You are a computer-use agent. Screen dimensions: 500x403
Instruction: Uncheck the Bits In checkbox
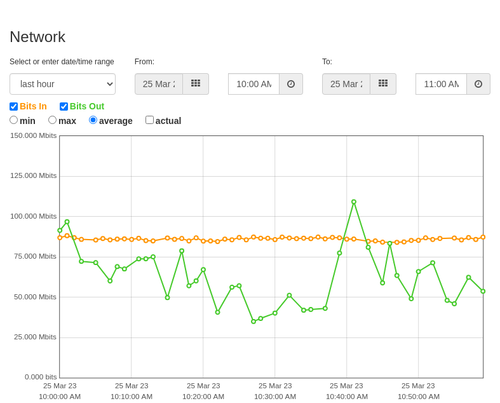(x=14, y=106)
